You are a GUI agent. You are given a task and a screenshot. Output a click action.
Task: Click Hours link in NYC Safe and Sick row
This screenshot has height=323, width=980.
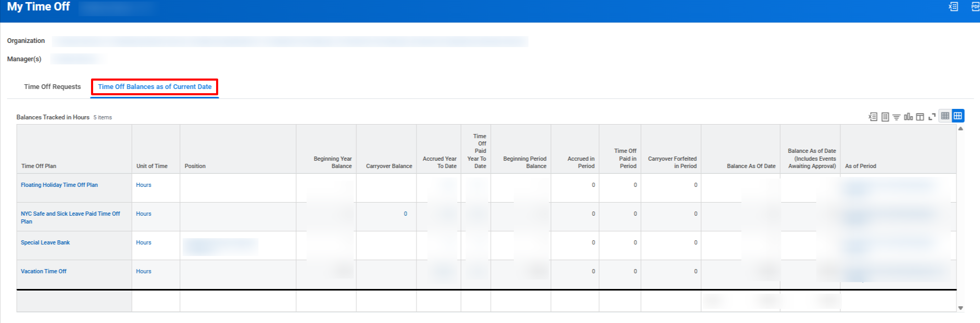click(143, 214)
